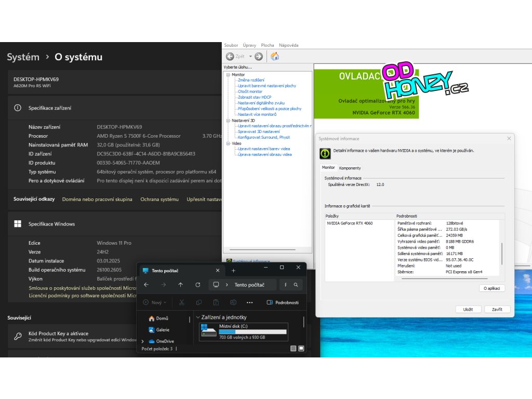Open the Nový dropdown in Explorer
This screenshot has width=532, height=399.
tap(155, 302)
